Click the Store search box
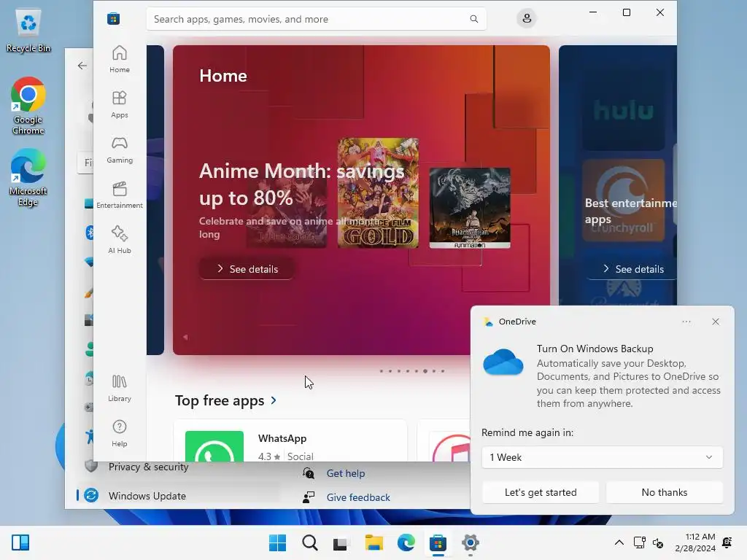The height and width of the screenshot is (560, 747). 317,19
